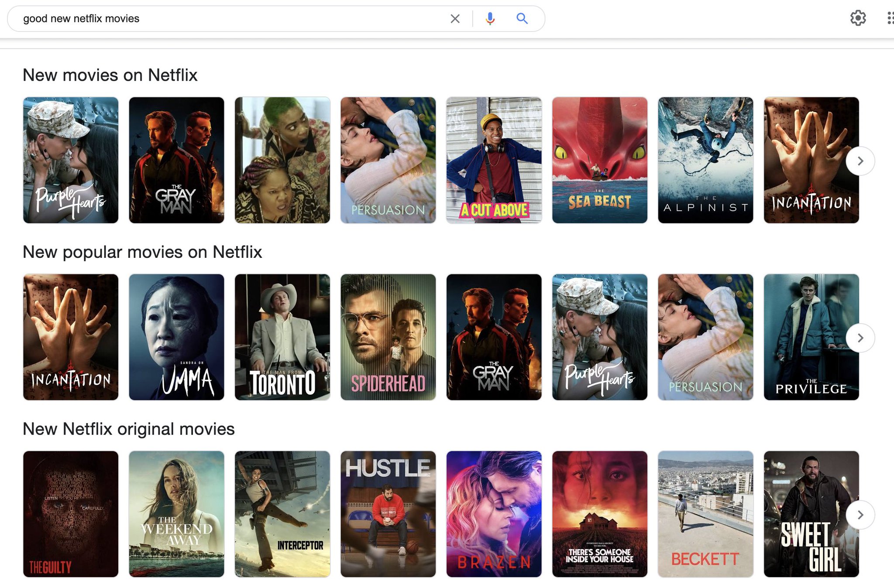Open The Man from Toronto poster
Viewport: 894px width, 588px height.
[282, 337]
